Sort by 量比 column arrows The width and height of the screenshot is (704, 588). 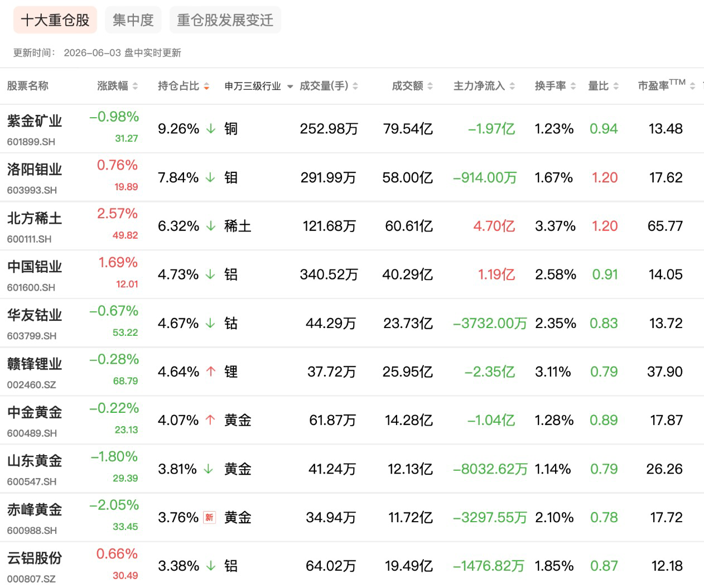(x=616, y=86)
